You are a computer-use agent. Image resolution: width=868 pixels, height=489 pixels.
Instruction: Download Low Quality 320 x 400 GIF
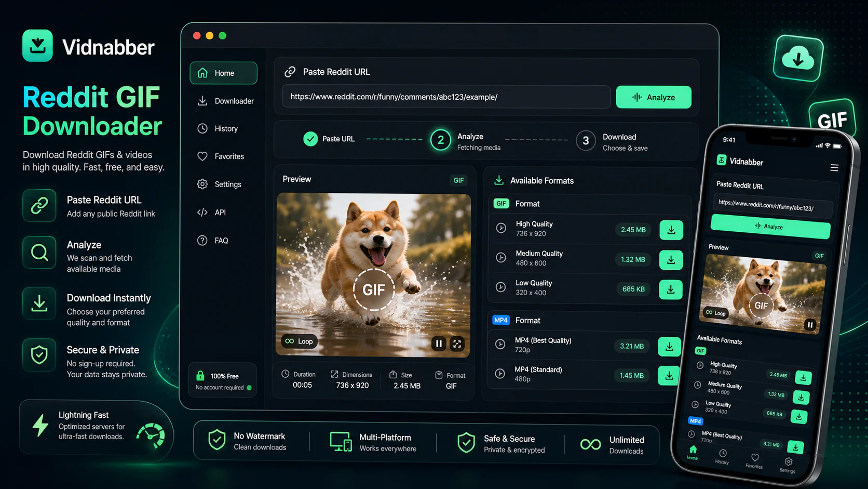[x=671, y=289]
